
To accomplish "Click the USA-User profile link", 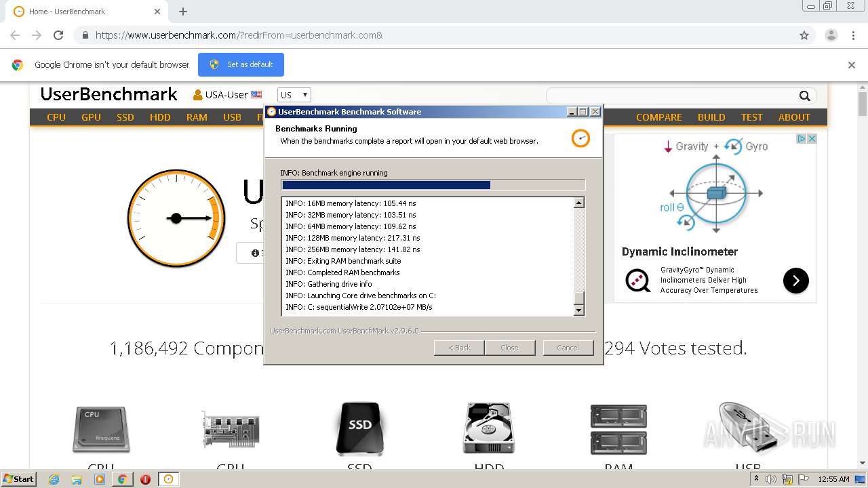I will [x=228, y=95].
